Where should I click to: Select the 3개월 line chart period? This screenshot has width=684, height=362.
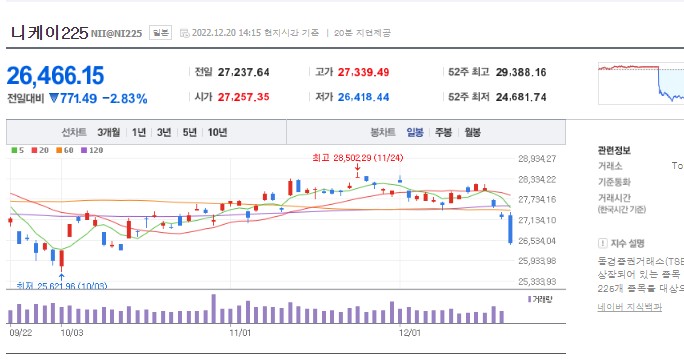pos(109,132)
